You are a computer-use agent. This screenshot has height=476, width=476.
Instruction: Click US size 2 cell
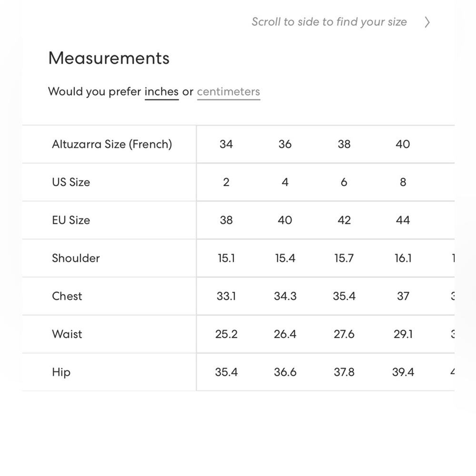tap(226, 182)
